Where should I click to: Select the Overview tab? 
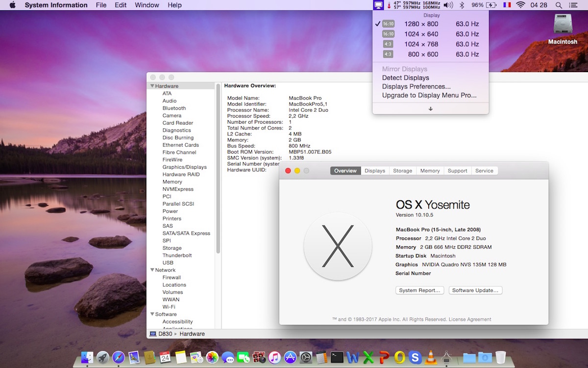pos(345,171)
